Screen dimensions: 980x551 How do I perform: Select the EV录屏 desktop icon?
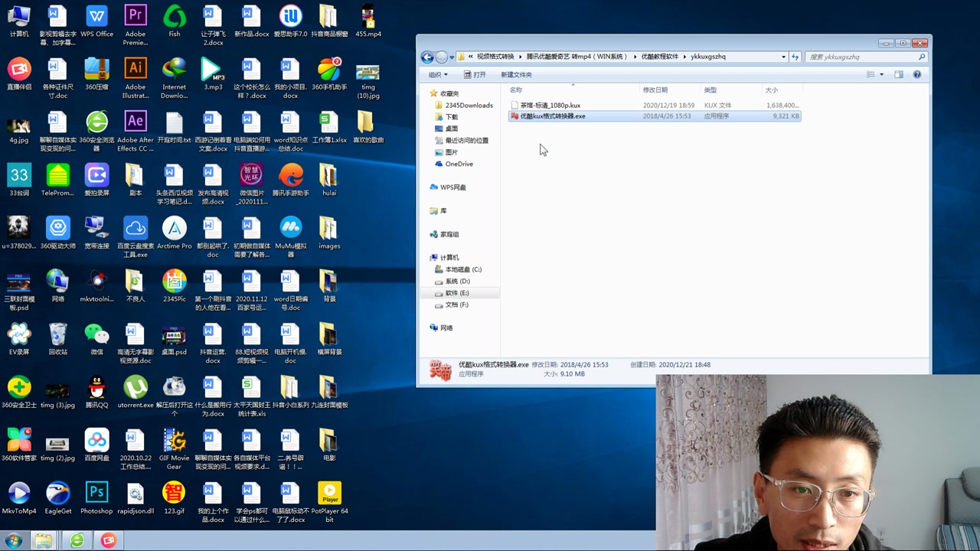point(19,338)
